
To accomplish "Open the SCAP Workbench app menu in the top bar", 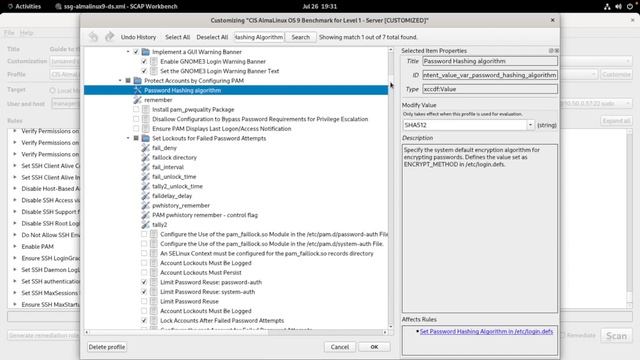I will click(116, 7).
